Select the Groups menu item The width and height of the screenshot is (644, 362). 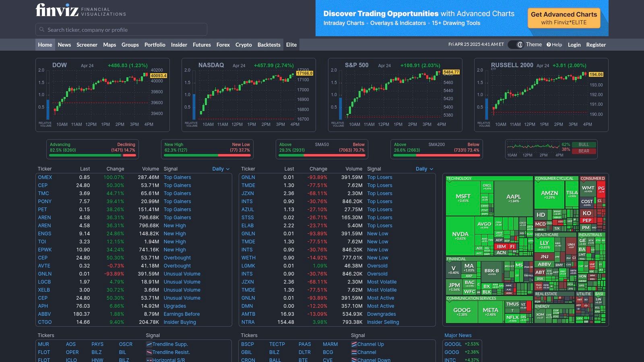click(130, 45)
